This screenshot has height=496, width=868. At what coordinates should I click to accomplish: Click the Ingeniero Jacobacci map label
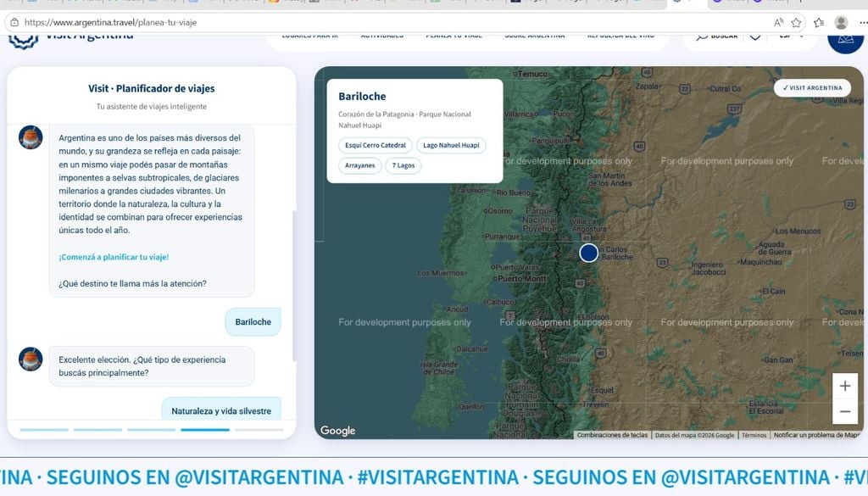pos(708,269)
